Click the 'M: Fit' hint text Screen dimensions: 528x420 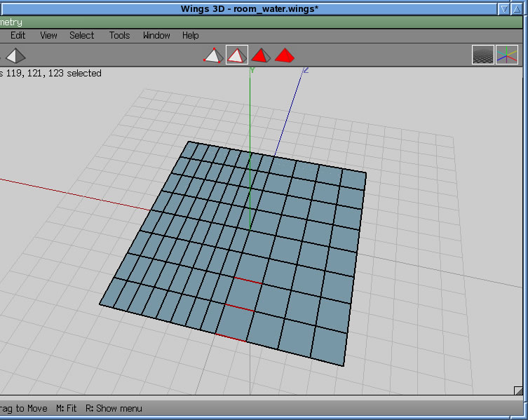point(67,409)
